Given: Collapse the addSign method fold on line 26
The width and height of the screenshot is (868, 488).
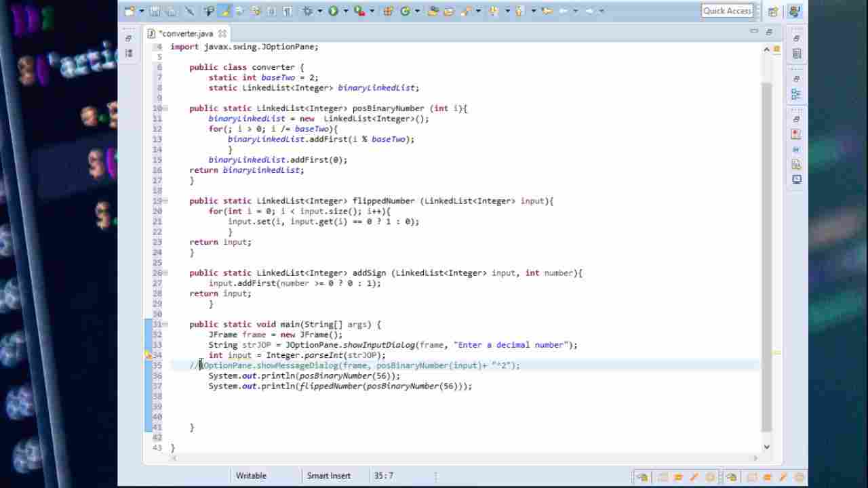Looking at the screenshot, I should 165,273.
